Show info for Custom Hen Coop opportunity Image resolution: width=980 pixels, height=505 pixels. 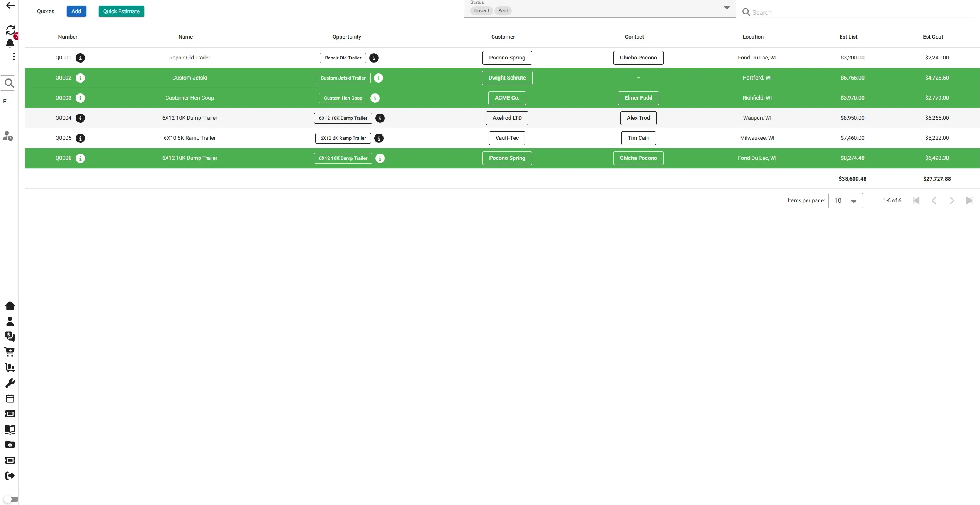click(375, 98)
